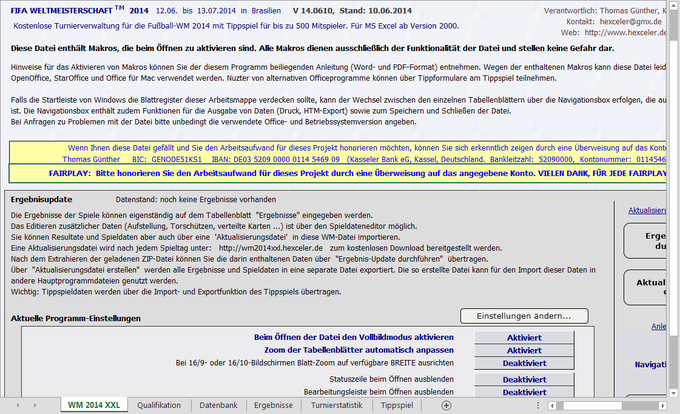
Task: Click Datenstand: noch keine Ergebnisse vorhanden
Action: [196, 199]
